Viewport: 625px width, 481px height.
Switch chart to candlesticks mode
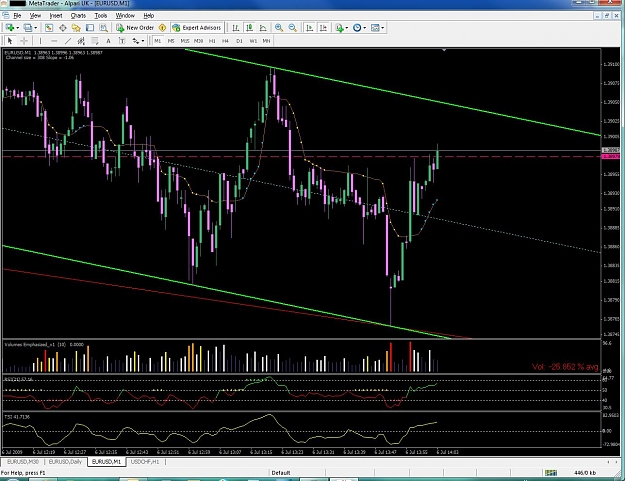(x=250, y=28)
